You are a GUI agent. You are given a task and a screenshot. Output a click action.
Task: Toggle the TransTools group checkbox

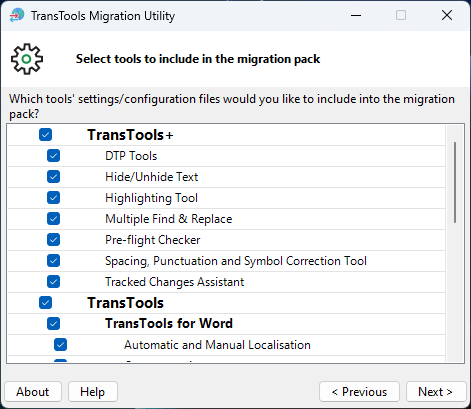pos(45,303)
